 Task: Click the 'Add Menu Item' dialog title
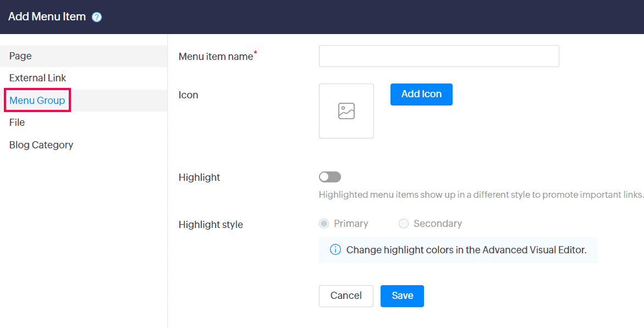pos(47,17)
